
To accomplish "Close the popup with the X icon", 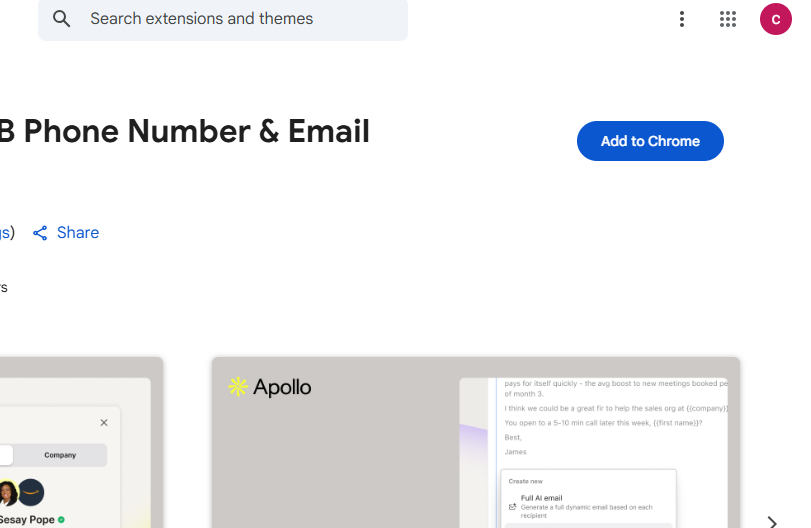I will point(104,423).
